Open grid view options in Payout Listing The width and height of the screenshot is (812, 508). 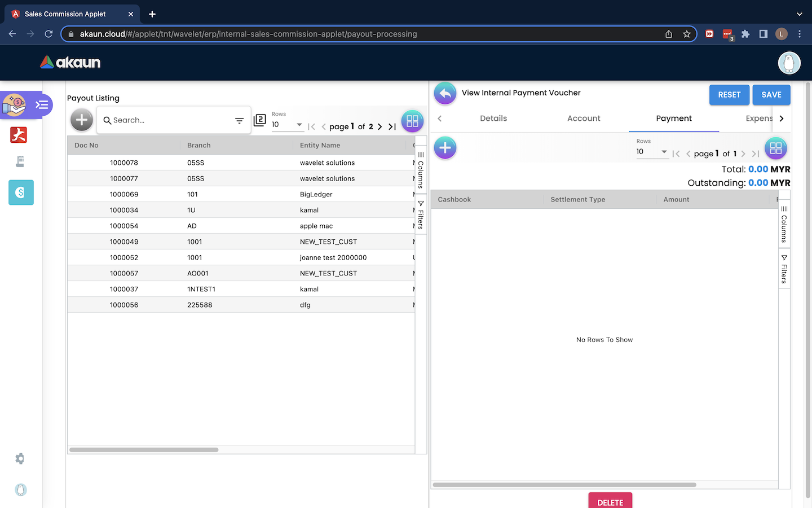[x=412, y=121]
